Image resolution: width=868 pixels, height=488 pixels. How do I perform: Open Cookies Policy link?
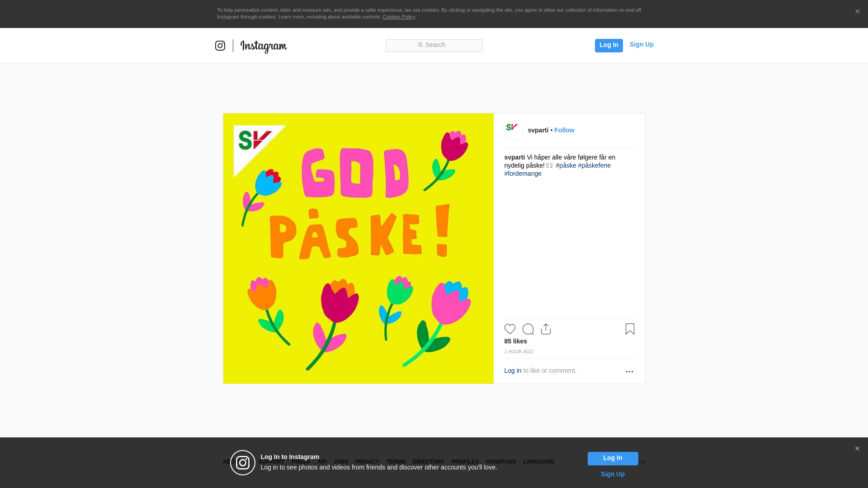click(398, 17)
